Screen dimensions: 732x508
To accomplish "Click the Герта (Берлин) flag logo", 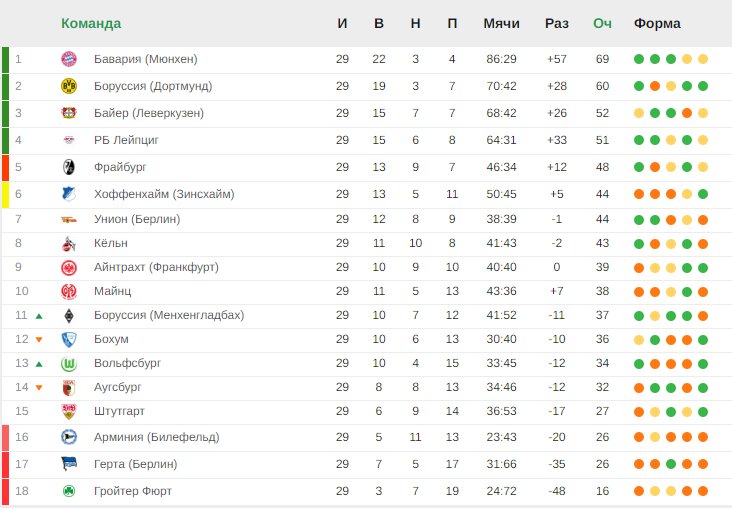I will click(69, 464).
